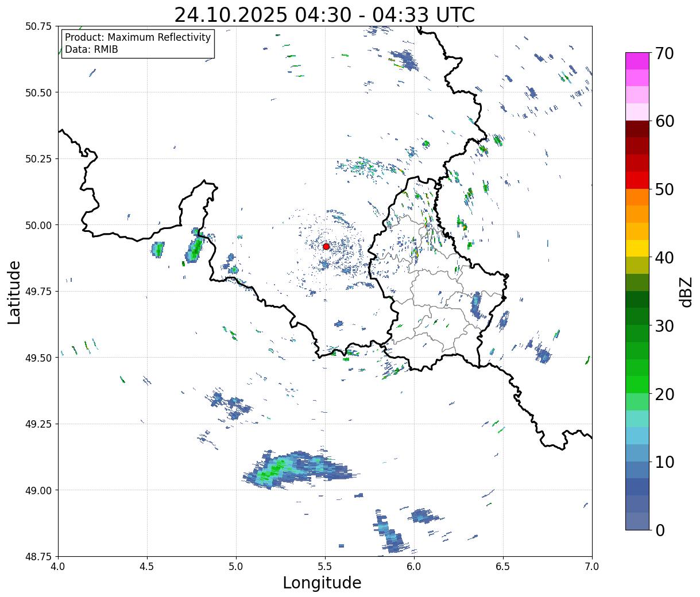The width and height of the screenshot is (700, 597).
Task: Click the colorbar tick label 20
Action: [664, 394]
